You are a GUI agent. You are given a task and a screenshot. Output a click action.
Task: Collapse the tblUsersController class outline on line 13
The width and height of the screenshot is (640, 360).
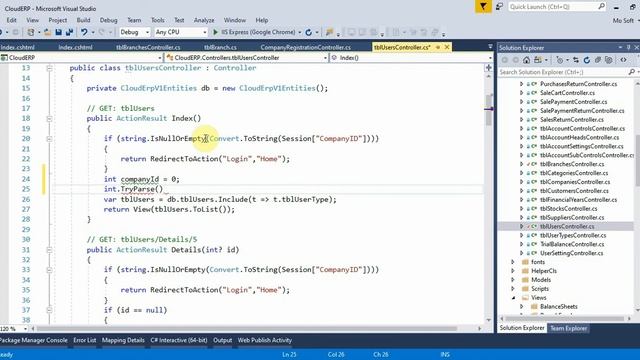pos(49,68)
